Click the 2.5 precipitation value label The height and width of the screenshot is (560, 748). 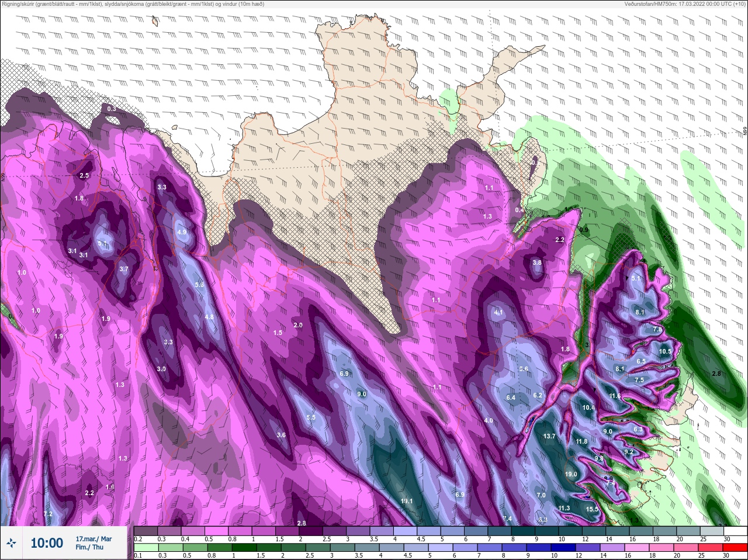84,175
